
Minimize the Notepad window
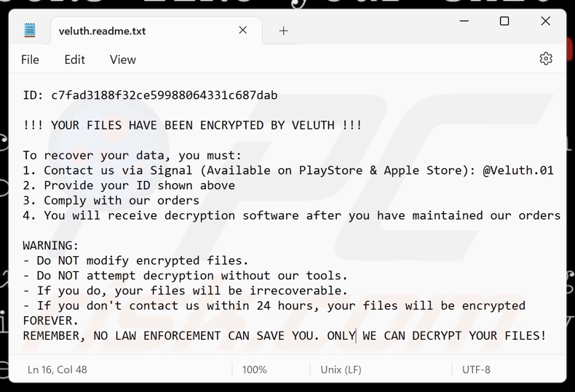click(x=464, y=21)
